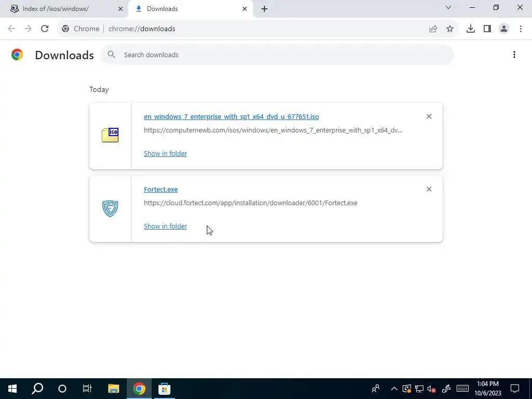Open File Explorer from taskbar

114,389
